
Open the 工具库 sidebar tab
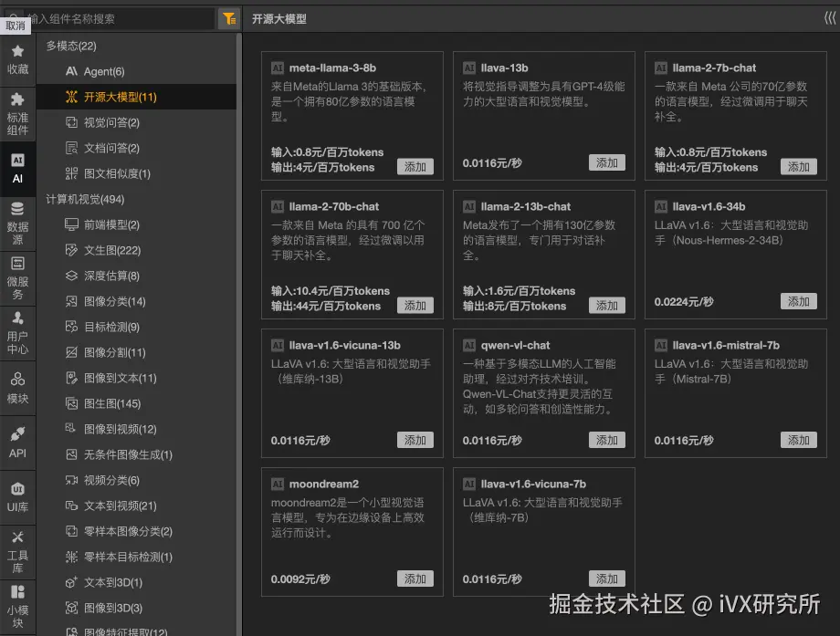click(17, 552)
